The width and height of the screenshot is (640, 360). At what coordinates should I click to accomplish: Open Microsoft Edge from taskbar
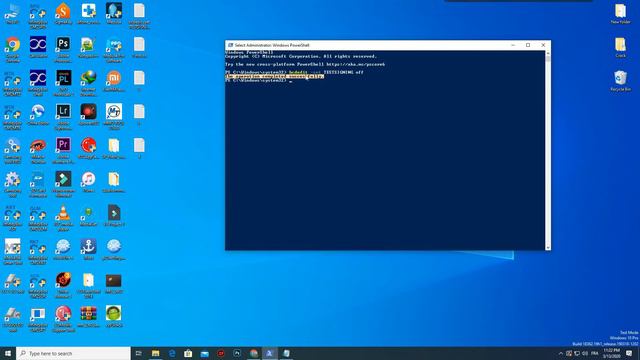(x=172, y=353)
